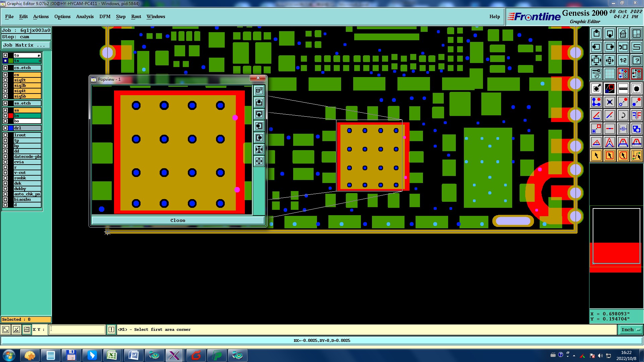644x362 pixels.
Task: Click the 1:2 scale zoom icon
Action: click(623, 60)
